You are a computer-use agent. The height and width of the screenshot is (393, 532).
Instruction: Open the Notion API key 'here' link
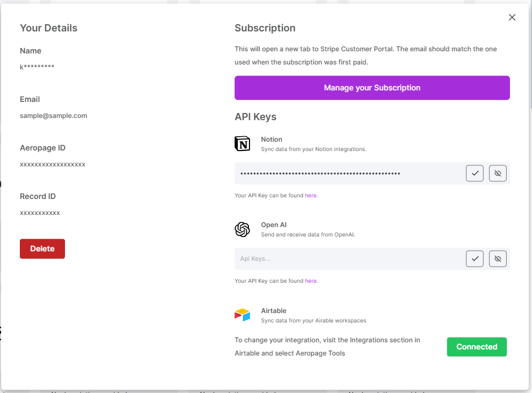point(311,195)
